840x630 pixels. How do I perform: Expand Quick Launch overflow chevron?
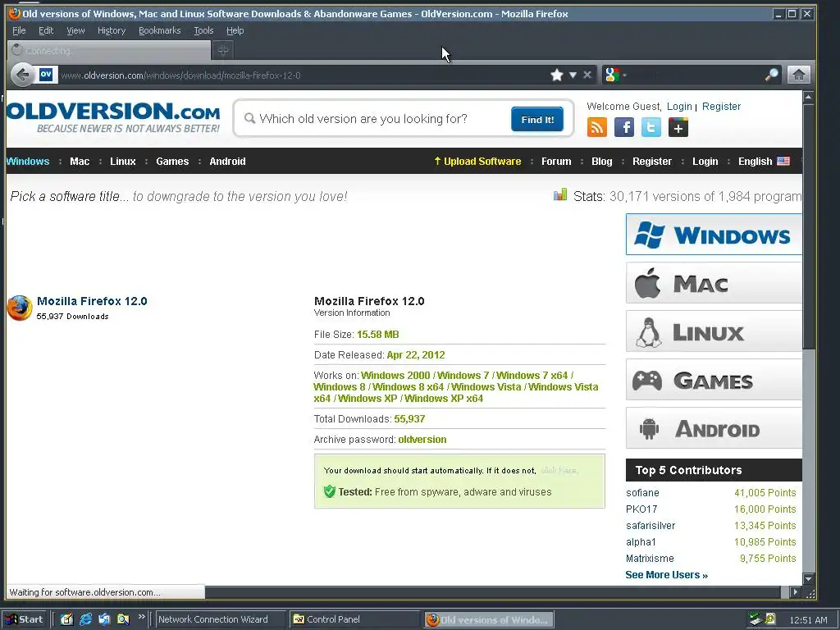click(x=141, y=617)
